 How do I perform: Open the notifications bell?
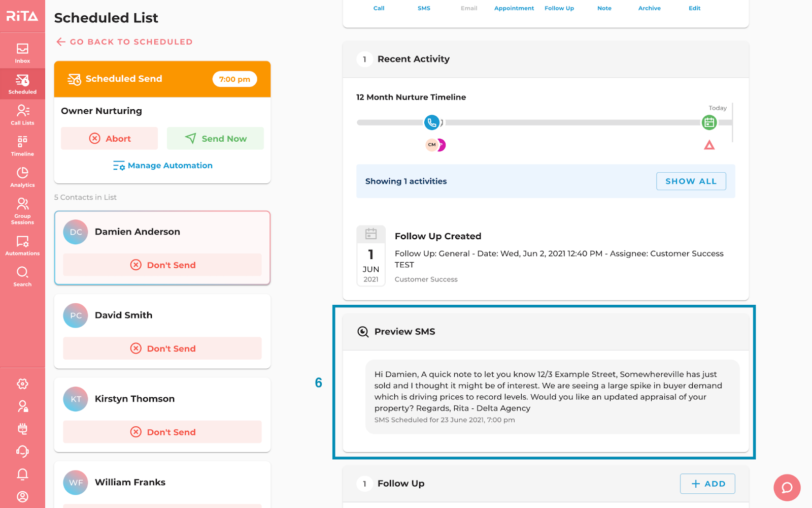(22, 474)
